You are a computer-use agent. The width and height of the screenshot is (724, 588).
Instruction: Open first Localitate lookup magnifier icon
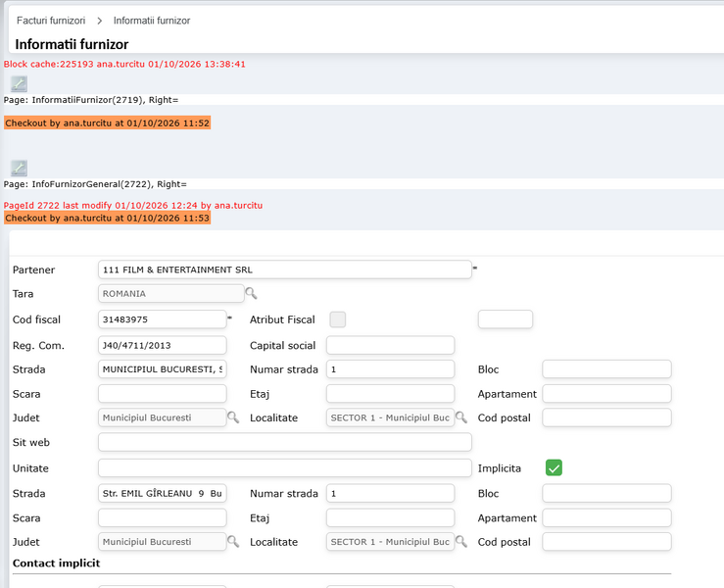tap(461, 417)
